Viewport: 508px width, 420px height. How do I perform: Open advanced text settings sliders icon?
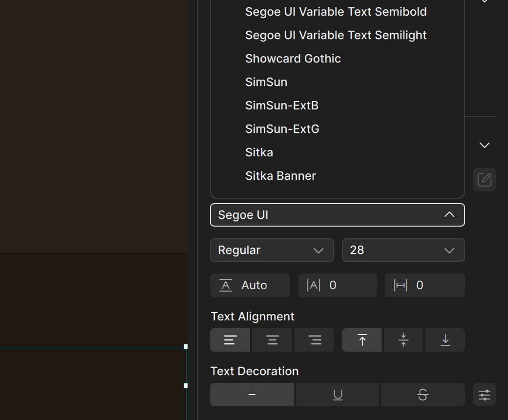click(485, 395)
